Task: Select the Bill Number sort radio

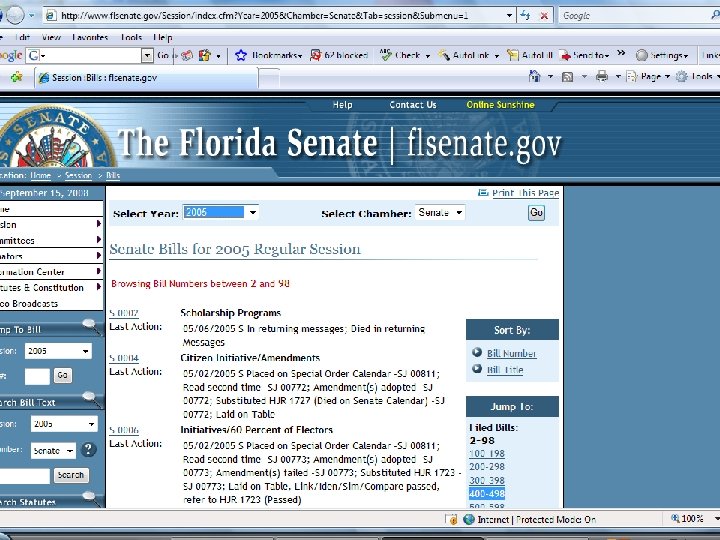Action: [x=477, y=352]
